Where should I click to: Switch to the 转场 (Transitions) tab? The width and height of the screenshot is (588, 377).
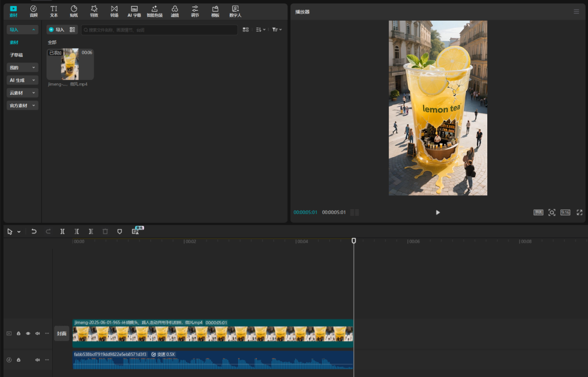tap(114, 11)
